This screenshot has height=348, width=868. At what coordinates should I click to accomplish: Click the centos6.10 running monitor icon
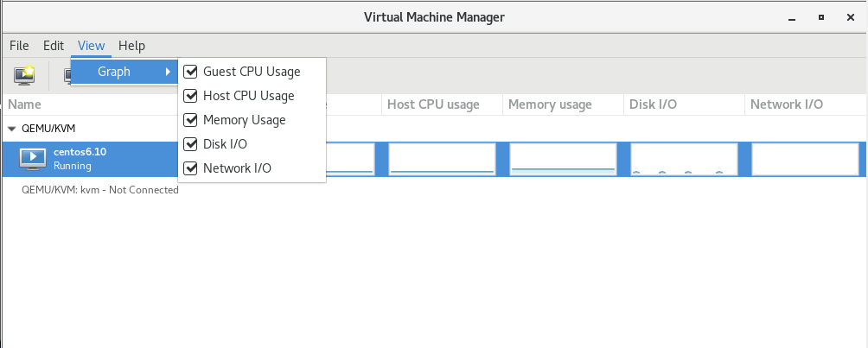click(x=33, y=158)
